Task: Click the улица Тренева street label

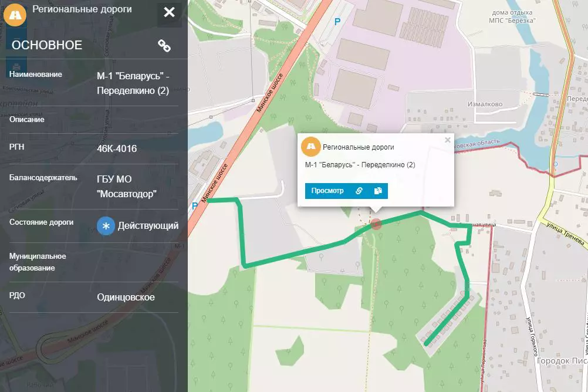Action: click(565, 234)
